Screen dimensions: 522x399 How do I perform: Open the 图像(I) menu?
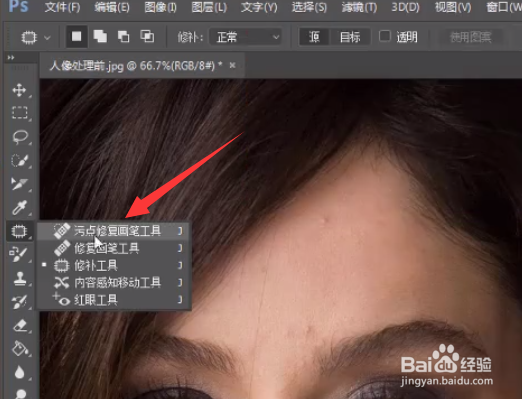(x=160, y=7)
